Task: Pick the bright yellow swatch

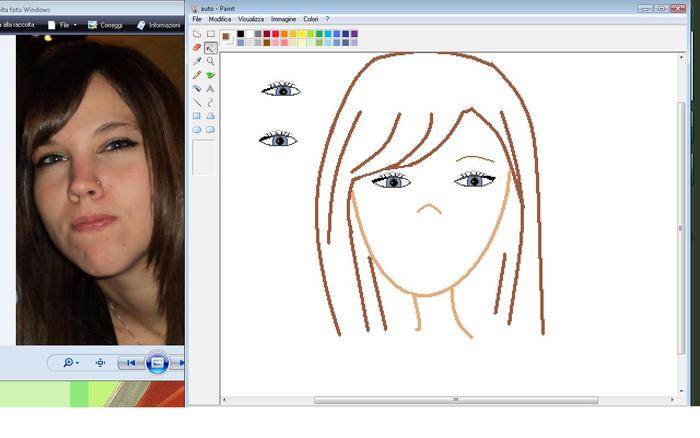Action: pyautogui.click(x=302, y=34)
